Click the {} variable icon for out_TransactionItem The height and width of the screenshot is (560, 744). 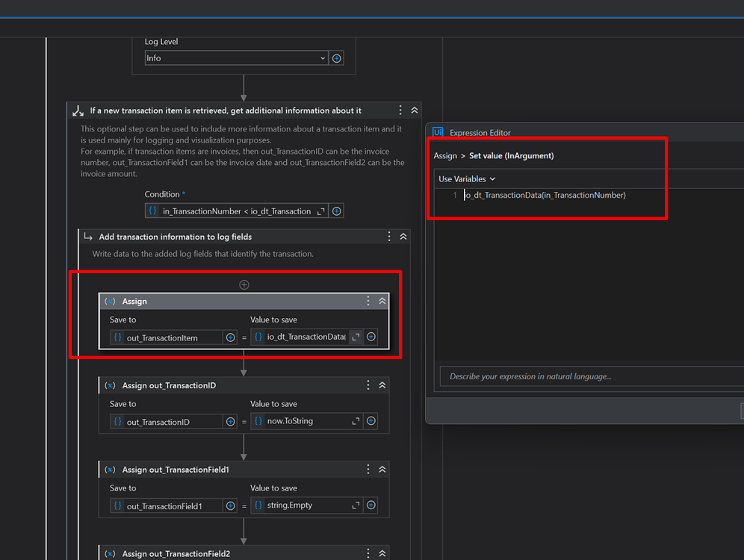[x=117, y=337]
